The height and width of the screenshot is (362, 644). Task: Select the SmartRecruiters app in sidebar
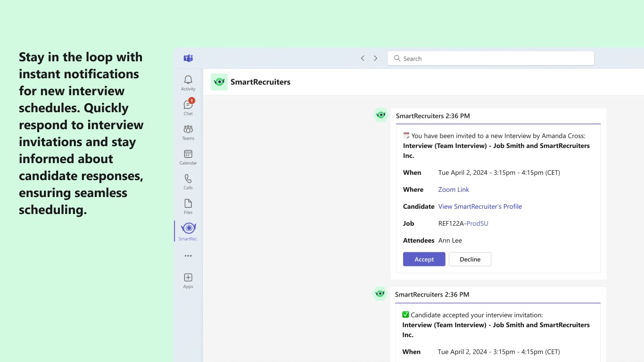click(188, 231)
